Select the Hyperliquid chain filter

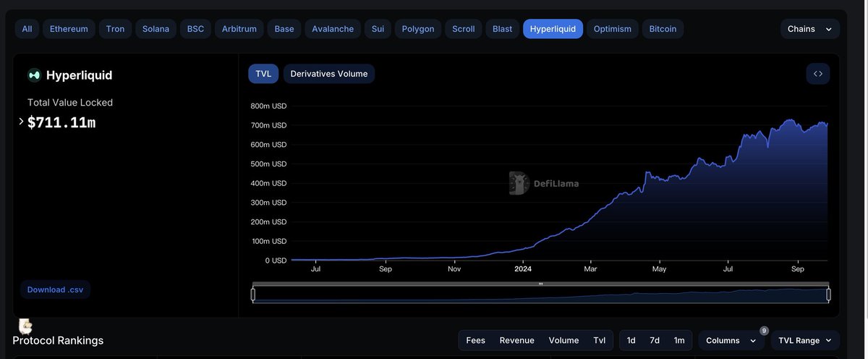point(553,29)
